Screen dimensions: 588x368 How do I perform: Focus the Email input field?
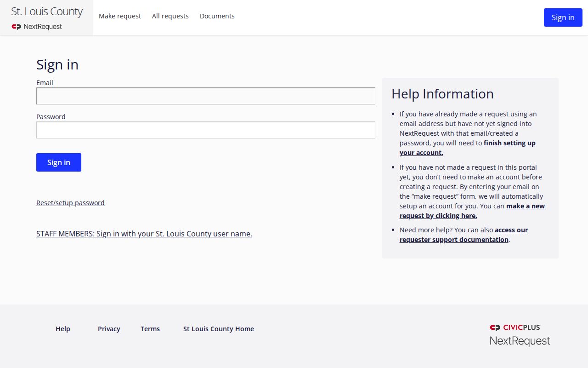pos(206,96)
